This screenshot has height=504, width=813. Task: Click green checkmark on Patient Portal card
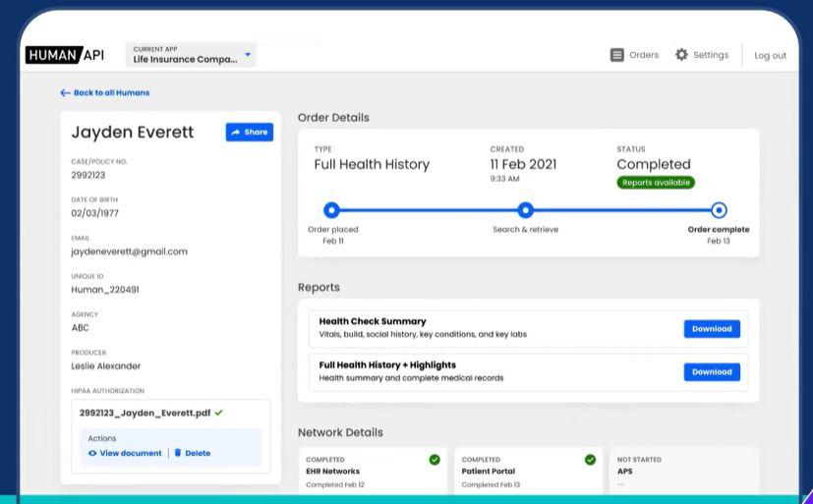pyautogui.click(x=590, y=459)
